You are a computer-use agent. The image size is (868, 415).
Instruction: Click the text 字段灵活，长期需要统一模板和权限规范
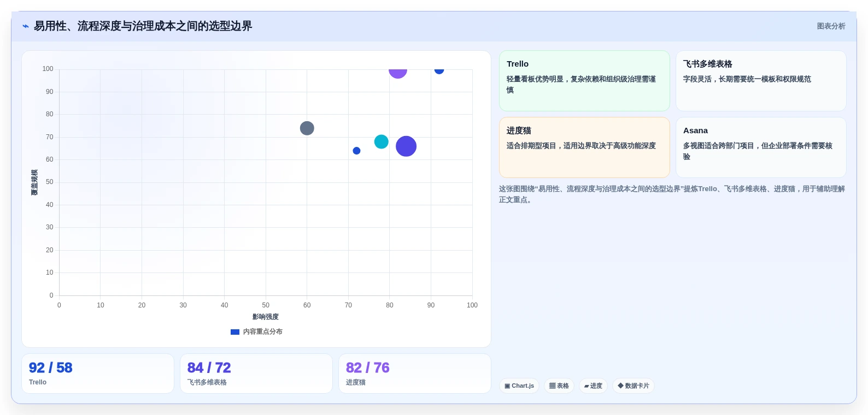coord(747,79)
